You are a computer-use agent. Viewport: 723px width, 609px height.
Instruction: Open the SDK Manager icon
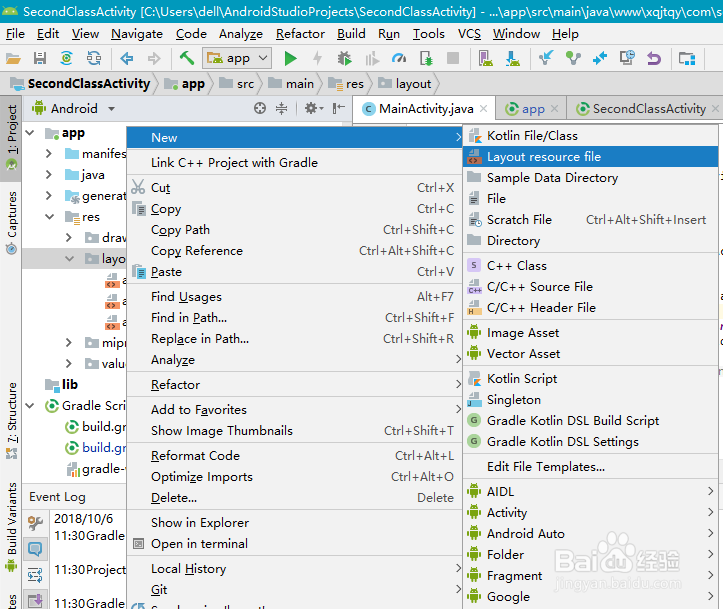click(x=513, y=59)
